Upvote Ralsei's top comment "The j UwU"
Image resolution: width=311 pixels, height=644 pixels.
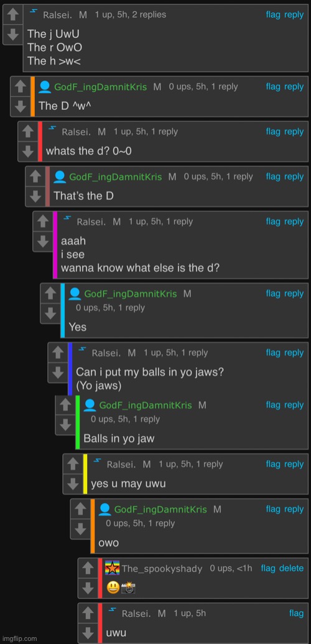point(13,16)
